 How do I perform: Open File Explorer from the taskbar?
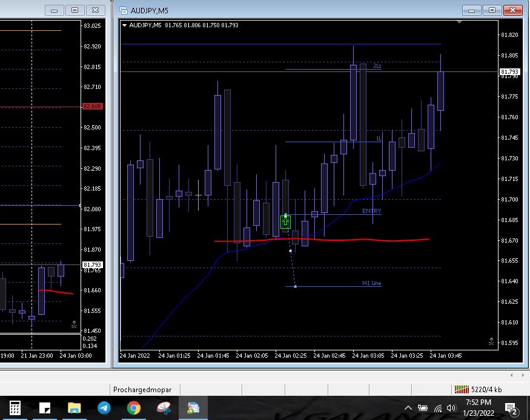point(75,408)
